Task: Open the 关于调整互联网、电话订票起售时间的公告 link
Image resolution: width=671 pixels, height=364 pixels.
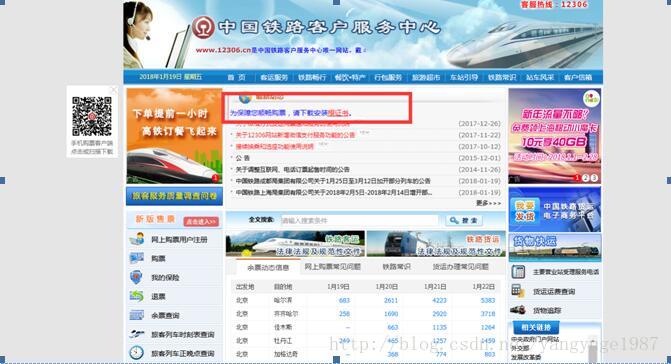Action: tap(293, 169)
